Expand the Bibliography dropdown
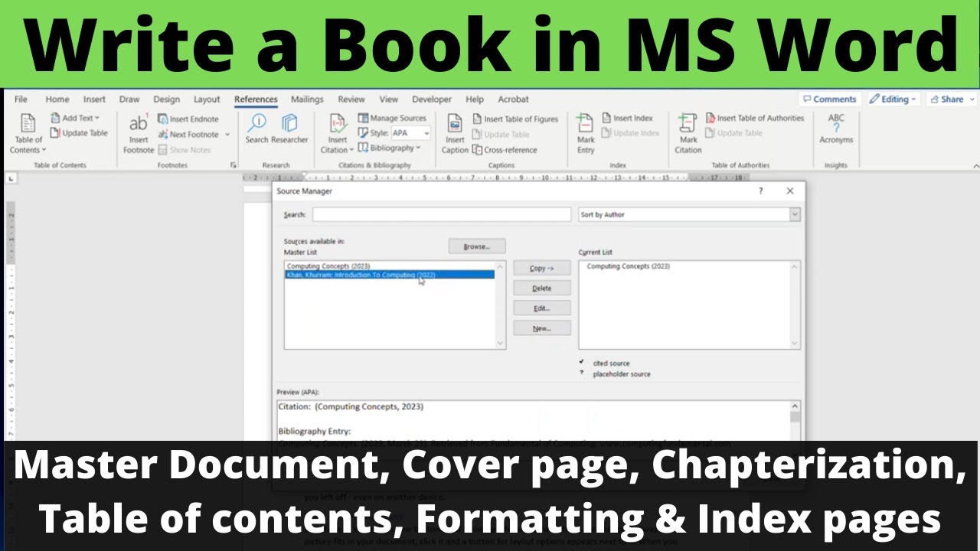 click(x=390, y=148)
